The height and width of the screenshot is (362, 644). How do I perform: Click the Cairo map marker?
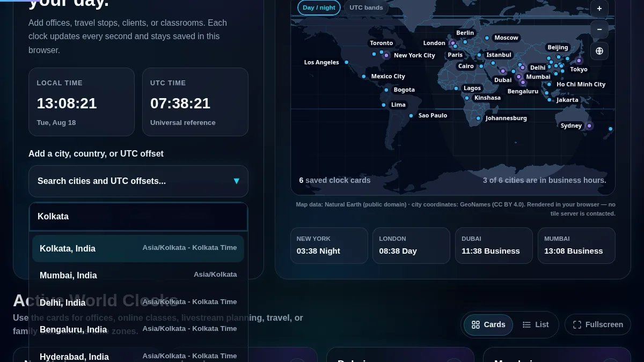tap(481, 66)
